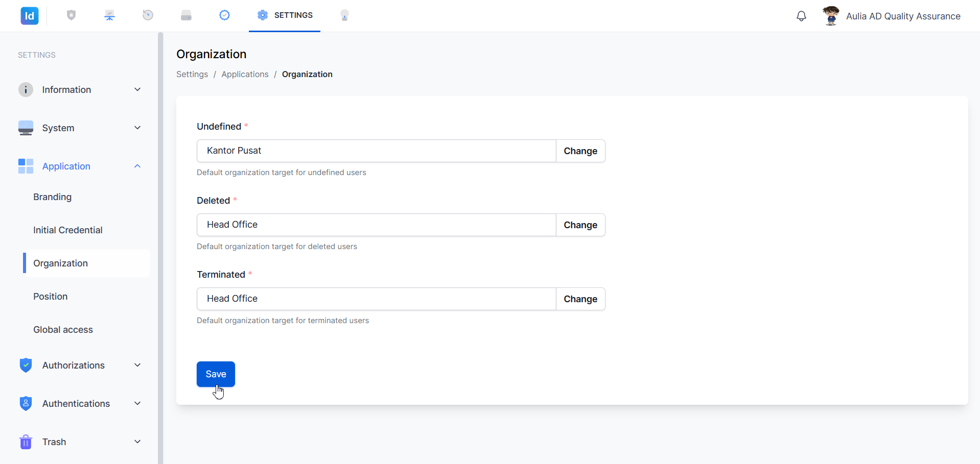
Task: Click the Undefined field showing Kantor Pusat
Action: click(376, 151)
